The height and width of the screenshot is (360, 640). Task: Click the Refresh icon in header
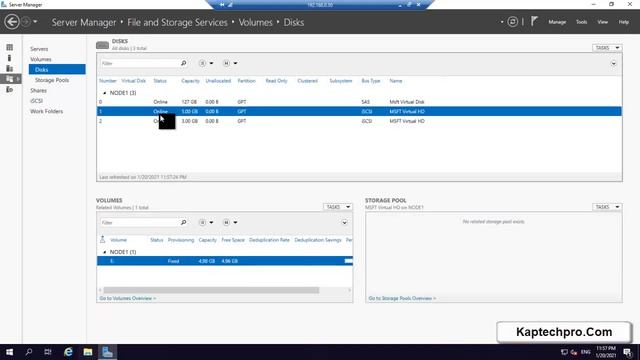tap(513, 22)
